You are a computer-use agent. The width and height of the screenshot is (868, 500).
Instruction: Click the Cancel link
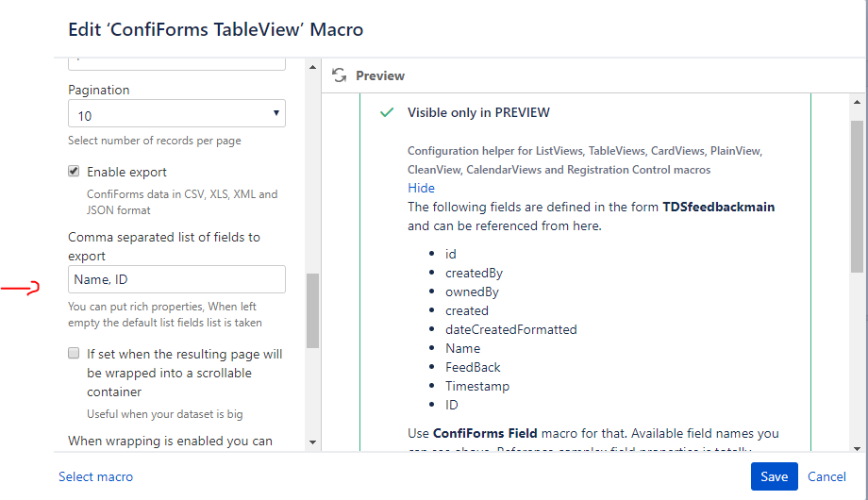point(826,476)
